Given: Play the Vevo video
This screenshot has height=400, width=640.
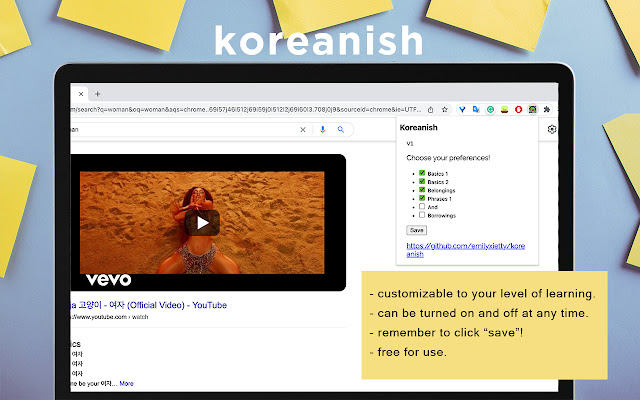Looking at the screenshot, I should point(202,223).
